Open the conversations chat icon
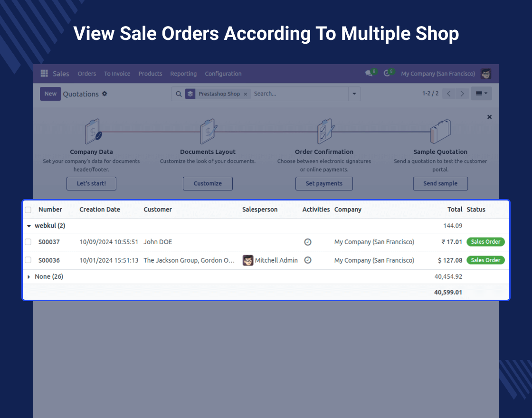 click(369, 73)
